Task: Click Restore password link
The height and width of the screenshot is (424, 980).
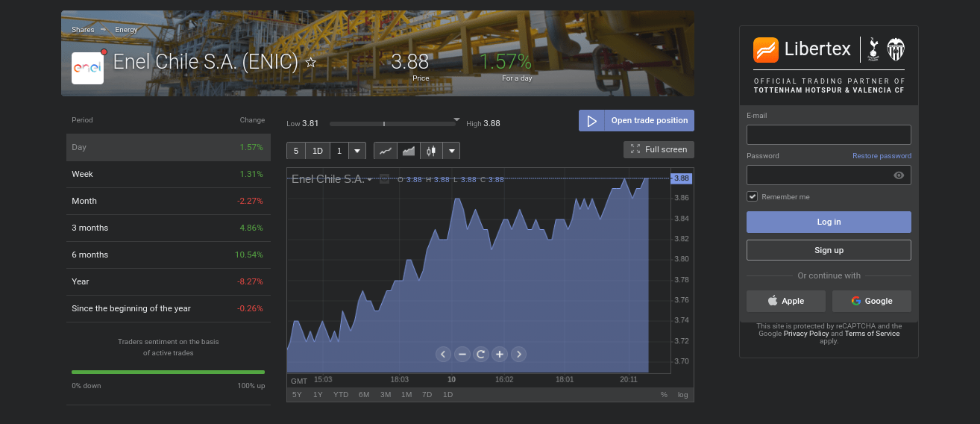Action: pyautogui.click(x=882, y=156)
